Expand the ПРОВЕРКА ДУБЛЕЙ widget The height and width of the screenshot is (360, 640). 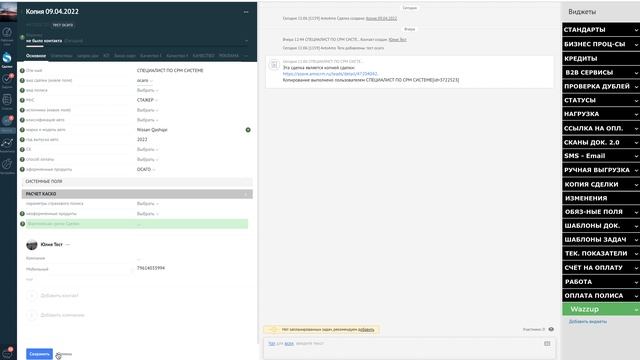(601, 86)
